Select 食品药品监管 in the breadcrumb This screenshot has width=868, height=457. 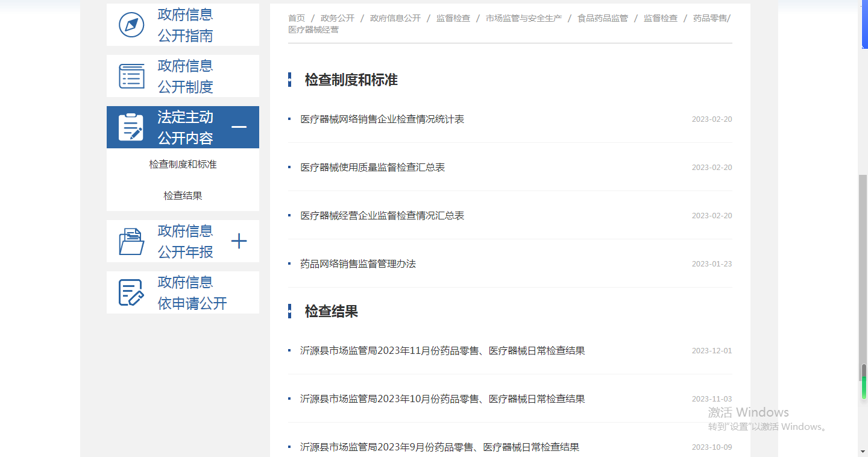point(603,19)
